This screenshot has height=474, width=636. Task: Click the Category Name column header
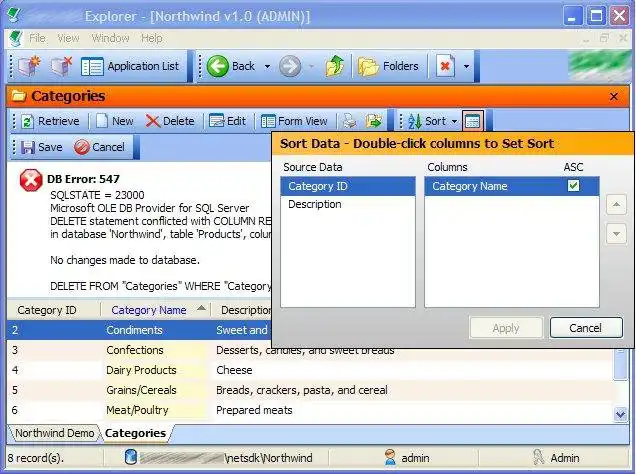pos(156,310)
